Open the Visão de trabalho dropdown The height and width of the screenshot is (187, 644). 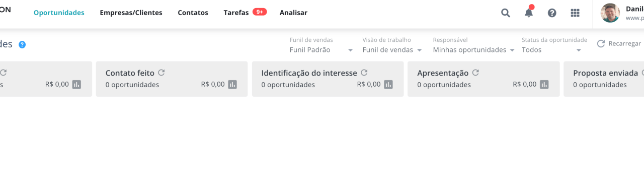pyautogui.click(x=392, y=50)
